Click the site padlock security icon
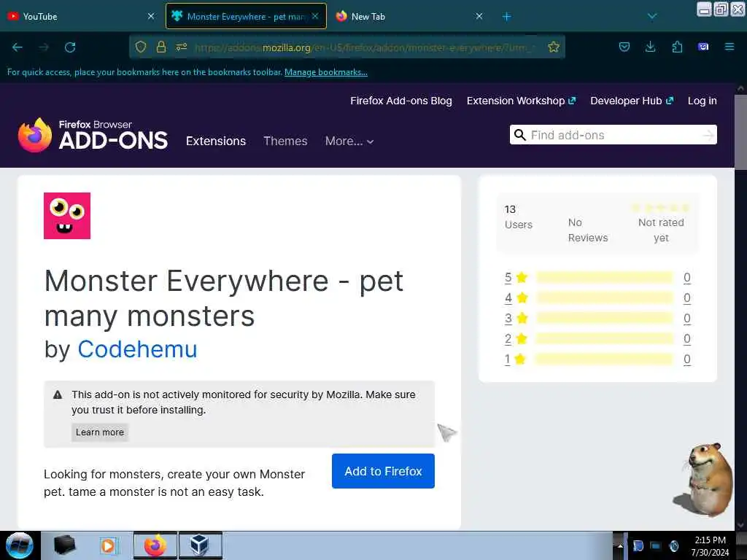Screen dimensions: 747x560 [161, 47]
